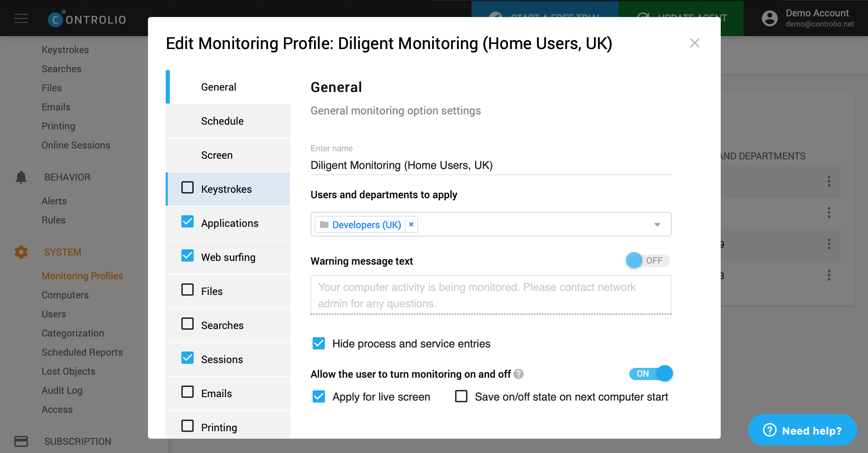Viewport: 868px width, 453px height.
Task: Click the Keystrokes sidebar icon
Action: [187, 189]
